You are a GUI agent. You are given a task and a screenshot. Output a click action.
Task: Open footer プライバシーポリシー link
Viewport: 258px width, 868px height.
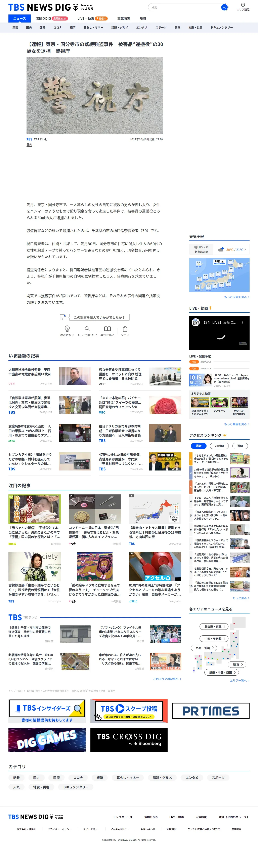coord(60,829)
